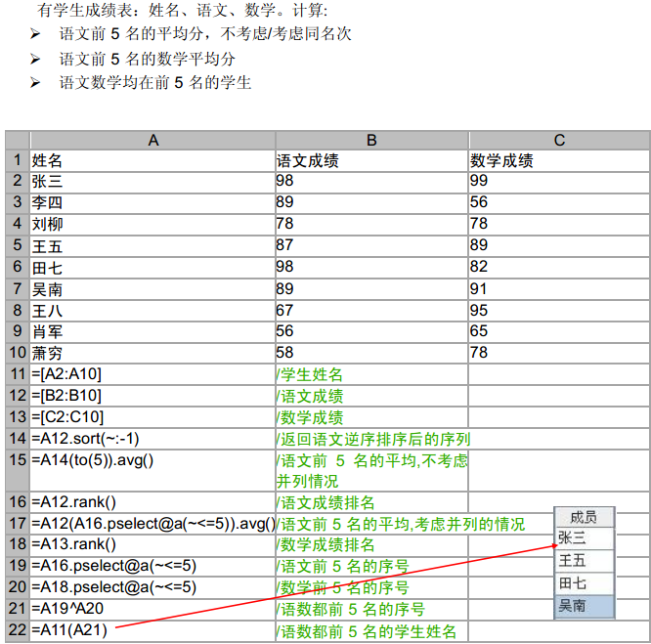Select 田七 cell in row 6
This screenshot has width=651, height=644.
[x=152, y=268]
